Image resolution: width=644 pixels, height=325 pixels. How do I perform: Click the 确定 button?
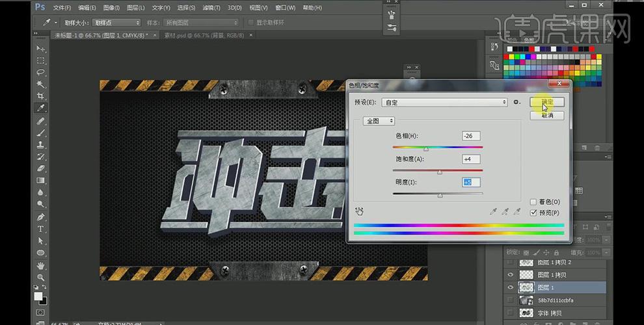pyautogui.click(x=546, y=102)
